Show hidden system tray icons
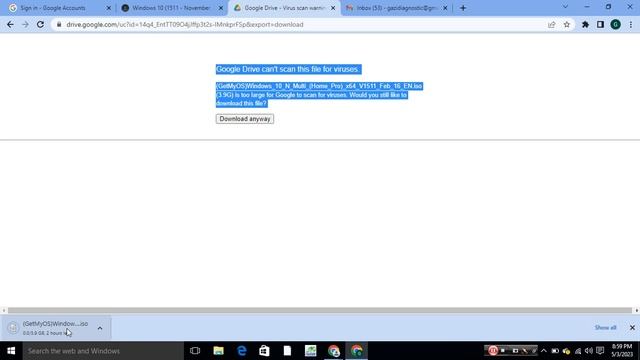 (544, 351)
